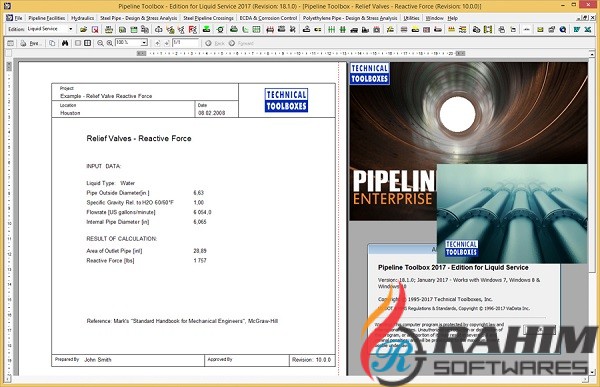Click the Technical Toolboxes logo in report header
The image size is (600, 387).
tap(286, 100)
